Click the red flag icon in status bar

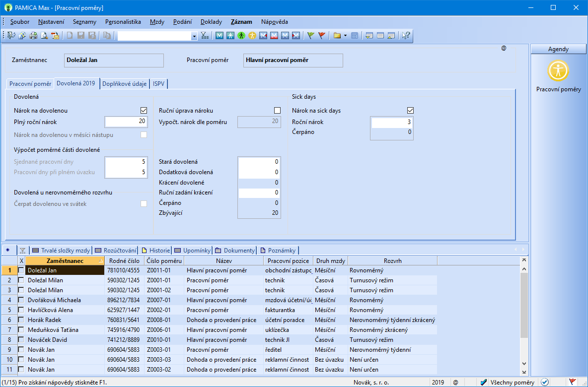tap(572, 382)
